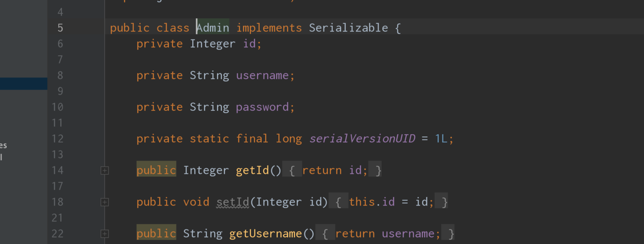Unfold the opening brace after getId()
The image size is (644, 244).
tap(292, 170)
